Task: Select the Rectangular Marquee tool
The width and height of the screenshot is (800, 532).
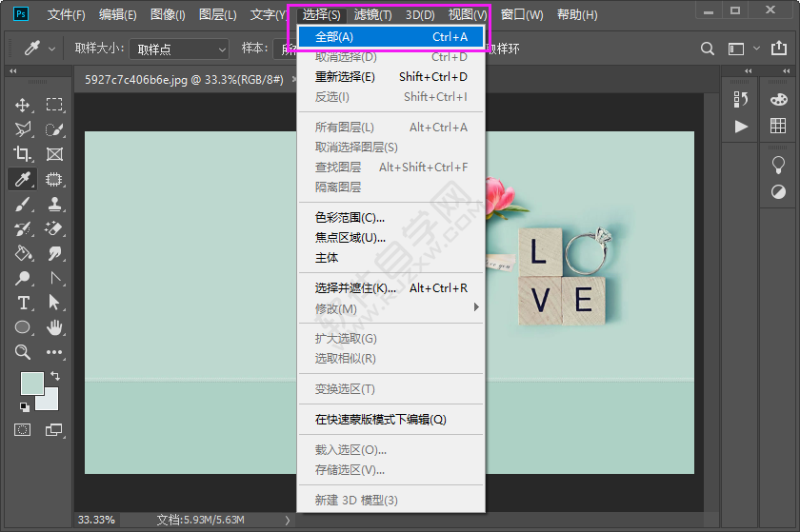Action: point(54,105)
